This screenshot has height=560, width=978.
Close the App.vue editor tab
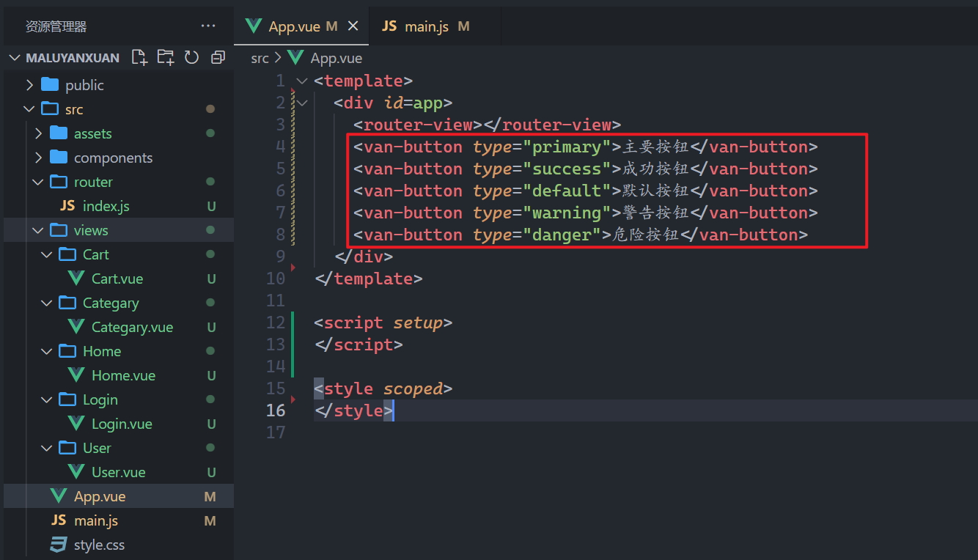click(x=353, y=26)
